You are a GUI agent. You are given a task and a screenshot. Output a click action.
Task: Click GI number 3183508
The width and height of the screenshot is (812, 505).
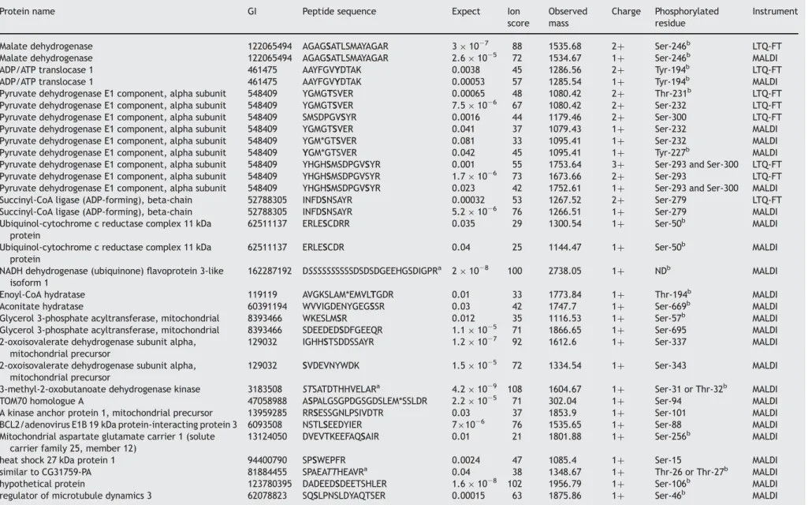tap(265, 389)
